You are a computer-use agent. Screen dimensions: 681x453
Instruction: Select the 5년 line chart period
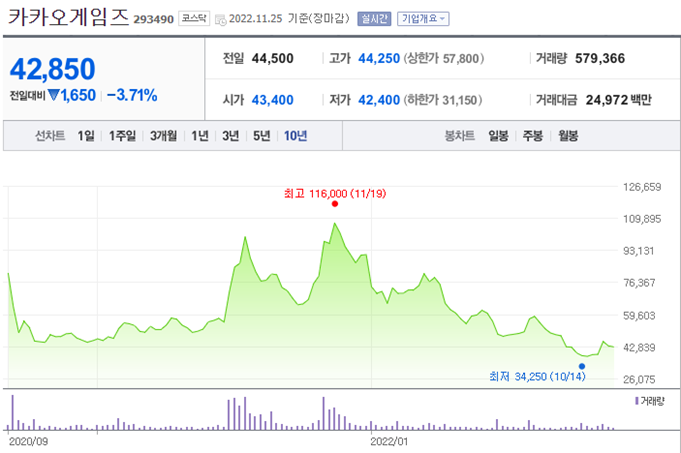261,136
